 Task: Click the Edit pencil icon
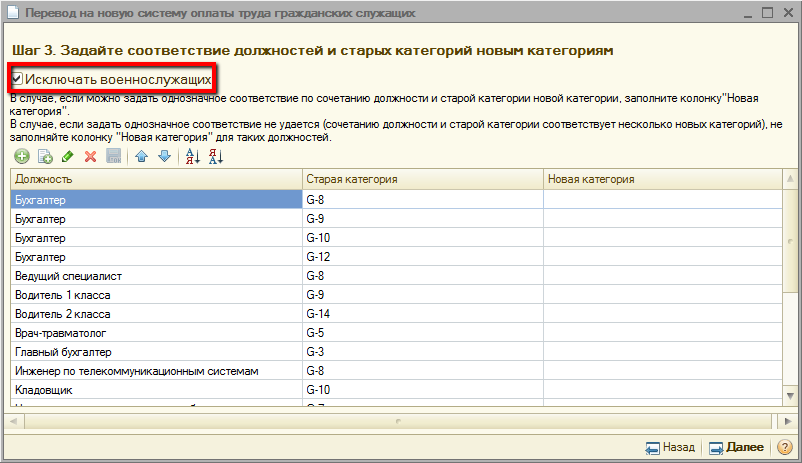click(67, 156)
